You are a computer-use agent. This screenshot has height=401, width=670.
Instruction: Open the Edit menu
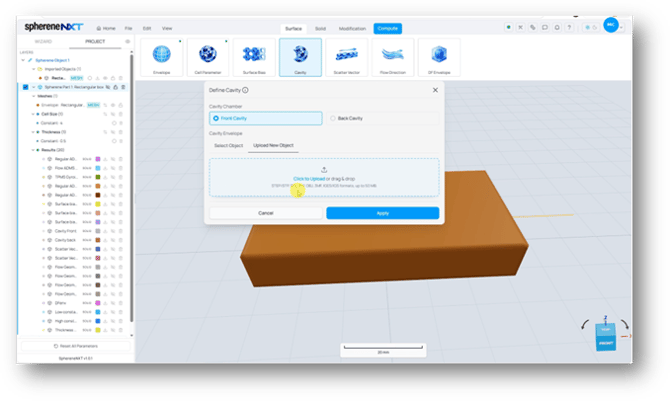click(147, 28)
